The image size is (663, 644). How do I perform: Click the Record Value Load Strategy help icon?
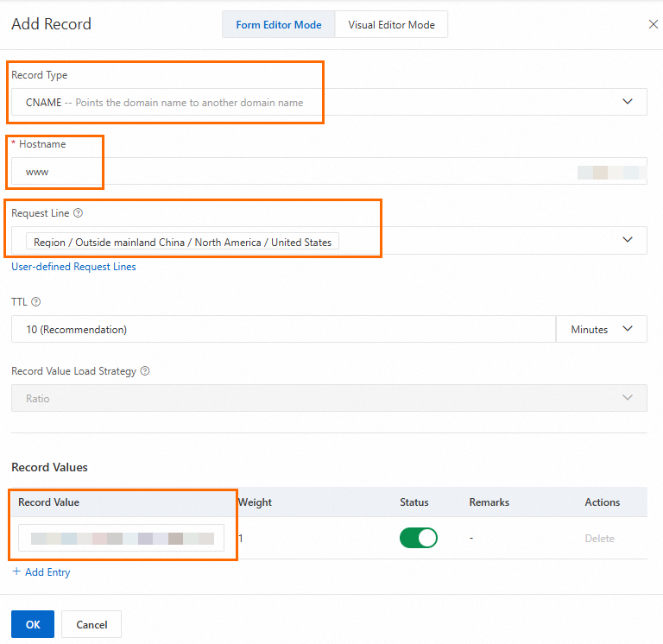click(145, 371)
